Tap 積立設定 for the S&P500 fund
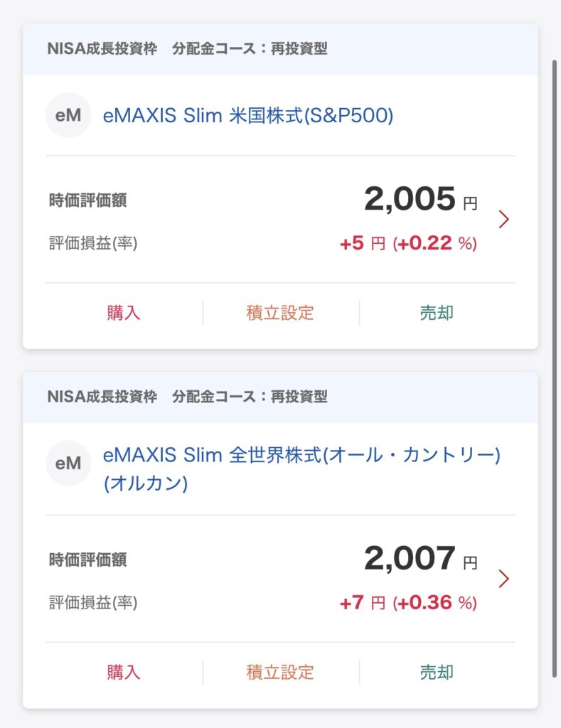 (280, 313)
